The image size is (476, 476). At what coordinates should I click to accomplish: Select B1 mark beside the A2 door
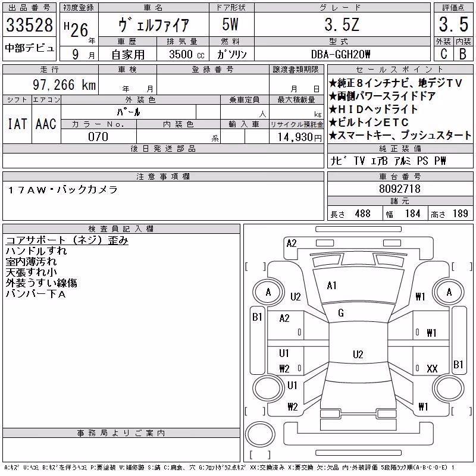click(x=257, y=317)
